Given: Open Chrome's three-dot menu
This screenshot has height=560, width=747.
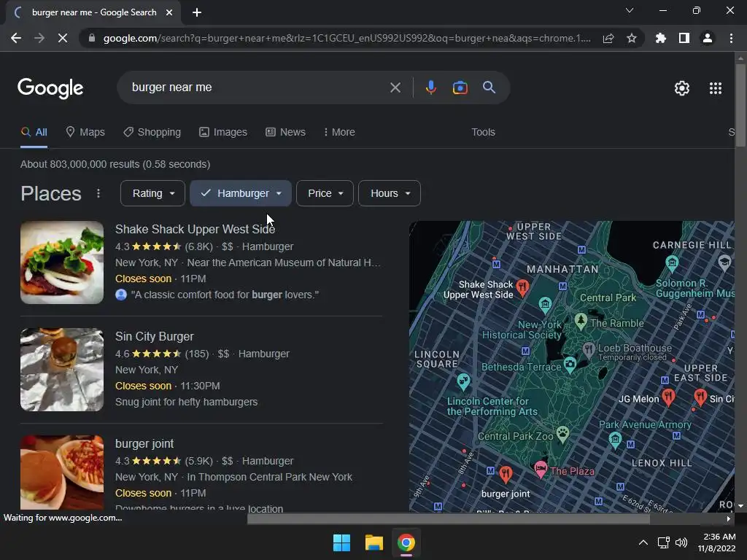Looking at the screenshot, I should [731, 38].
